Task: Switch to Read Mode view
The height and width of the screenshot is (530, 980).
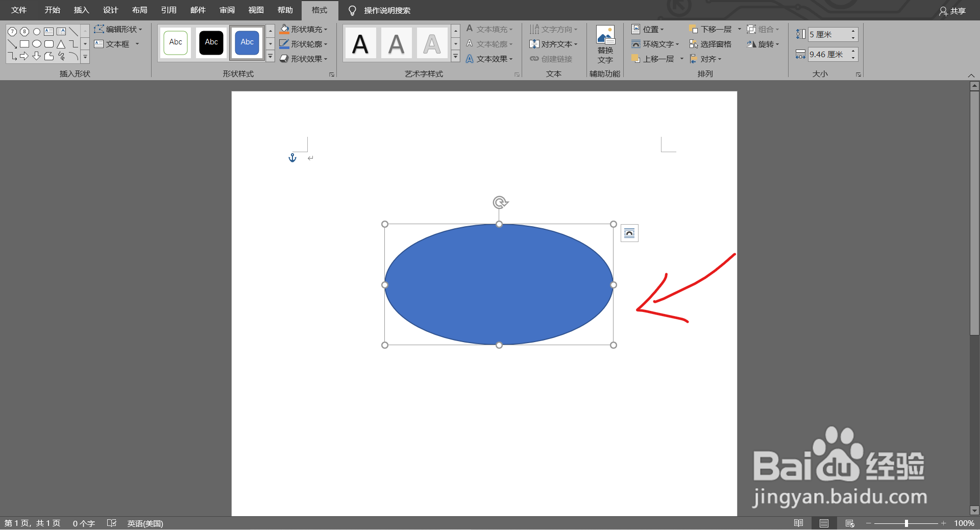Action: (x=798, y=523)
